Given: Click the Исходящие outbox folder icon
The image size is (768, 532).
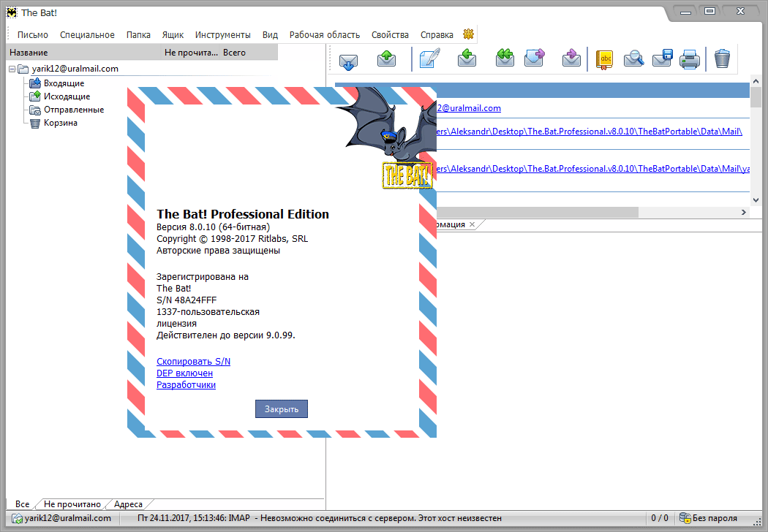Looking at the screenshot, I should [35, 96].
